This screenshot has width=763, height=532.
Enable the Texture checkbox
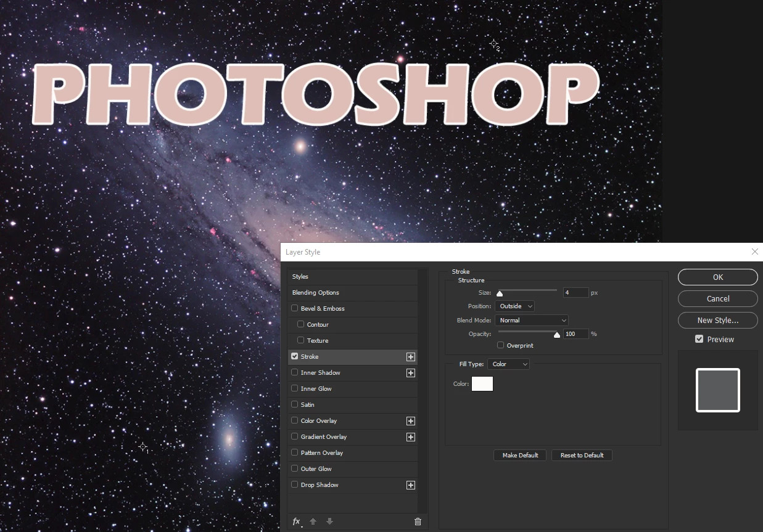301,340
